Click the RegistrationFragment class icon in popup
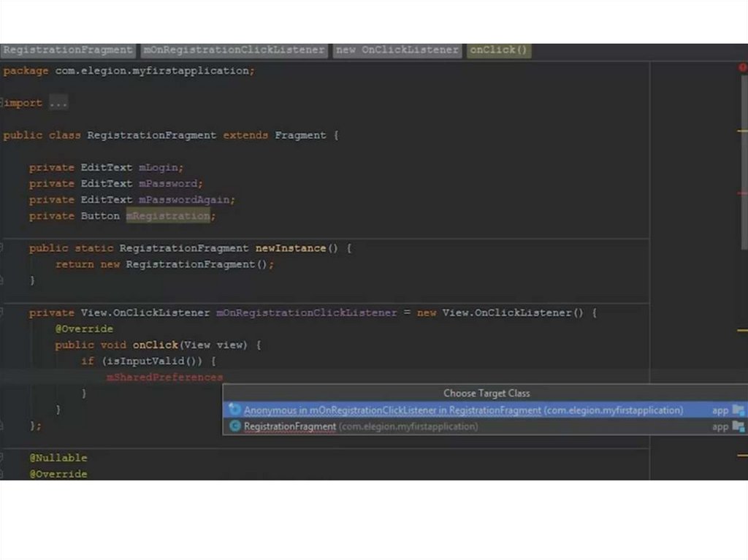The image size is (748, 560). [234, 426]
